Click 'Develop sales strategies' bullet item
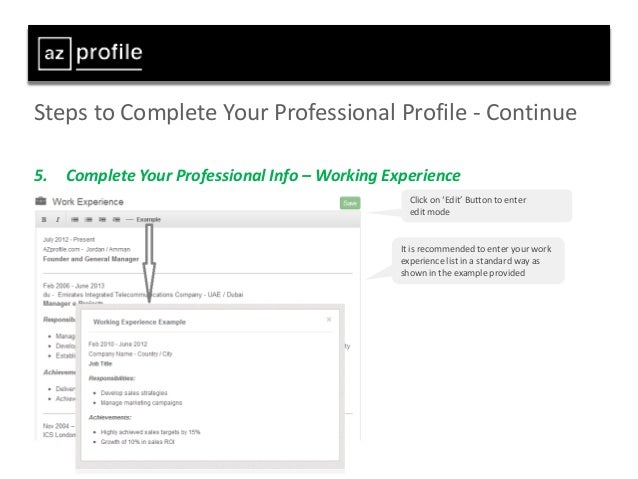 click(134, 393)
